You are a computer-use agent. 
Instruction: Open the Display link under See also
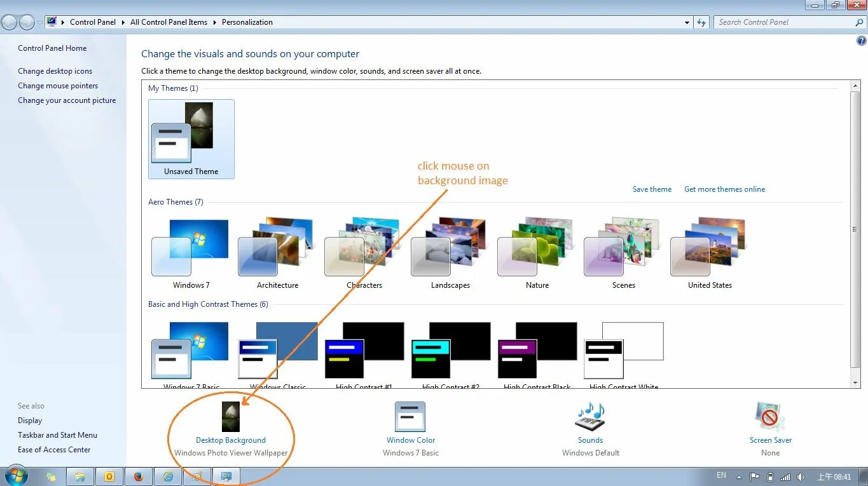(30, 421)
